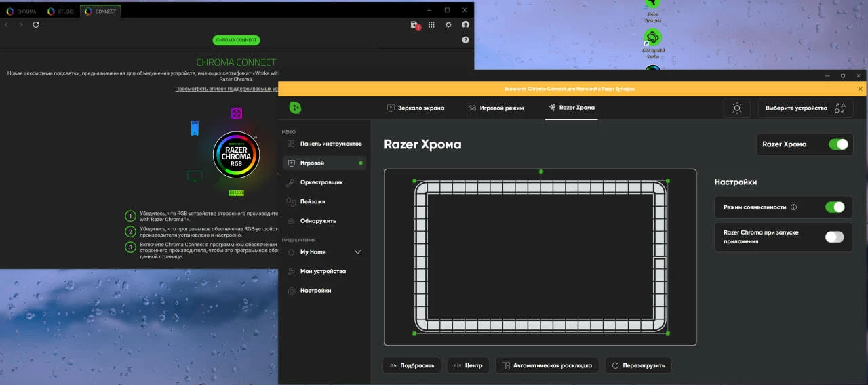Dismiss the orange Chroma Connect banner
Screen dimensions: 868x385
(861, 89)
